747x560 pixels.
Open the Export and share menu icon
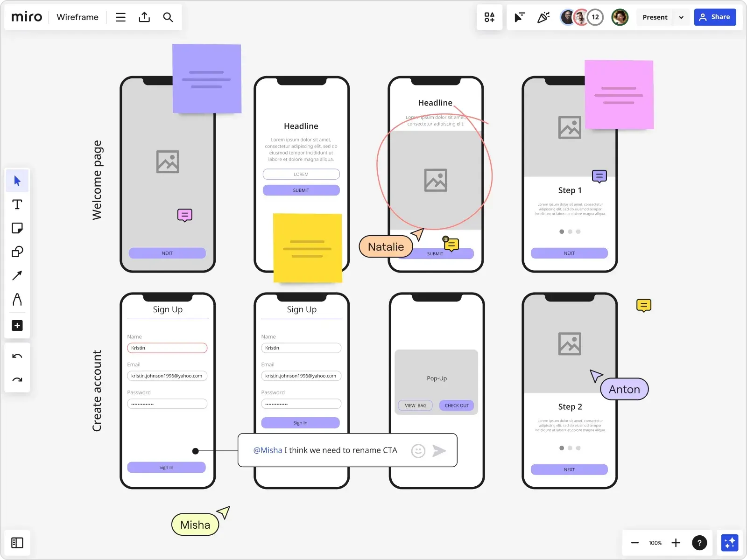(x=144, y=17)
